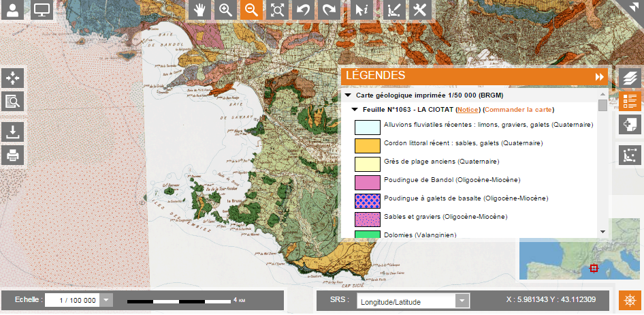Screen dimensions: 644x315
Task: Zoom to full map extent
Action: (277, 10)
